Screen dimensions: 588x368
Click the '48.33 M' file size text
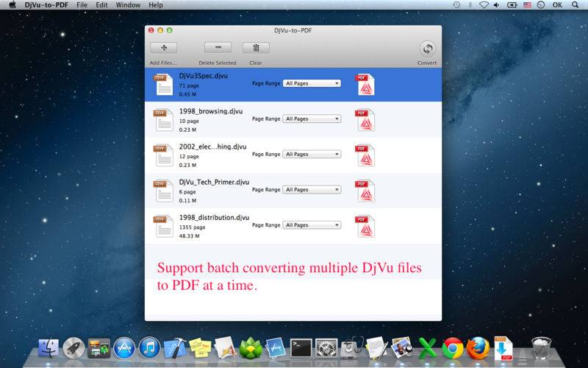tap(189, 236)
